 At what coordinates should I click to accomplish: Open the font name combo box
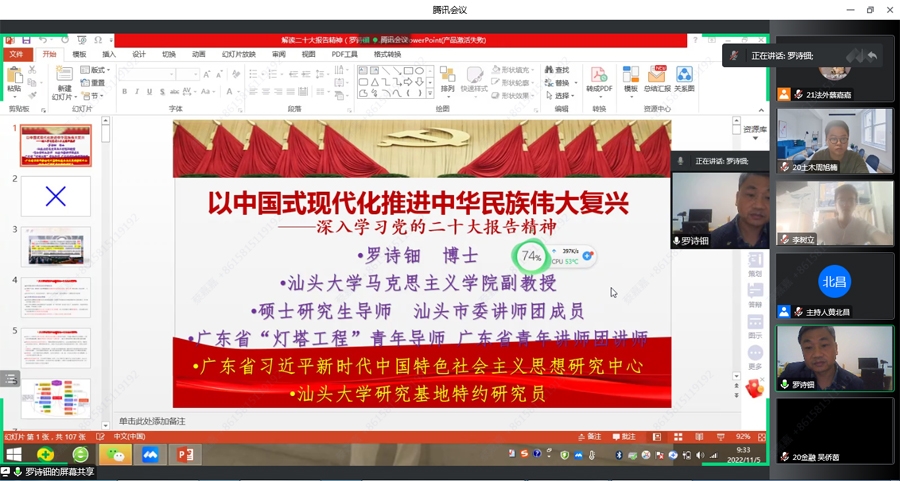coord(146,75)
